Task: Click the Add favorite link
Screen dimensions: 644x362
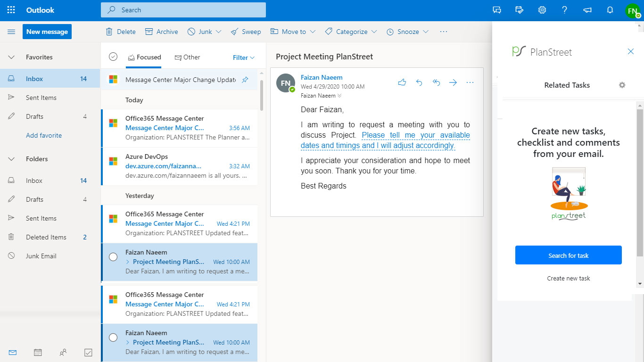Action: [x=44, y=135]
